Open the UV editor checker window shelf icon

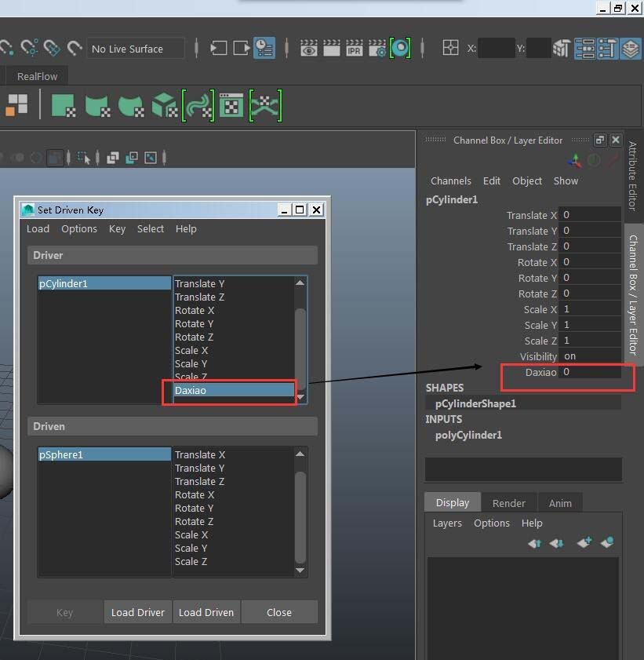pos(231,105)
